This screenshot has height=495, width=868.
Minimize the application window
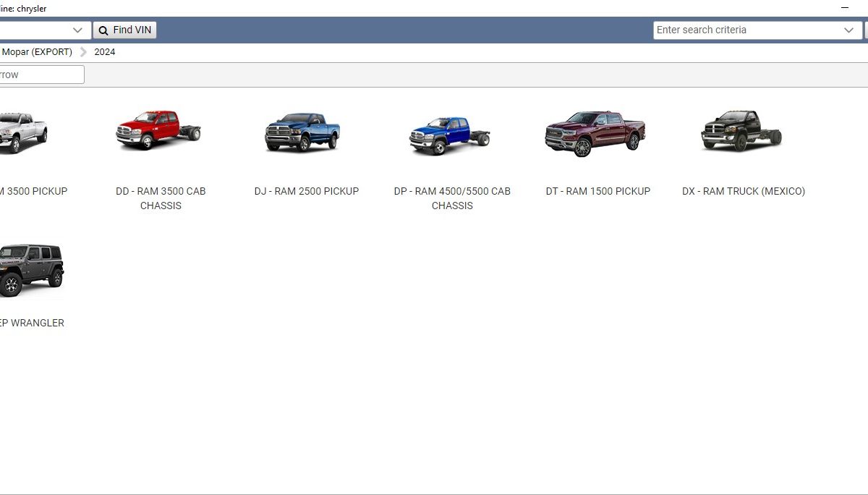[x=844, y=8]
